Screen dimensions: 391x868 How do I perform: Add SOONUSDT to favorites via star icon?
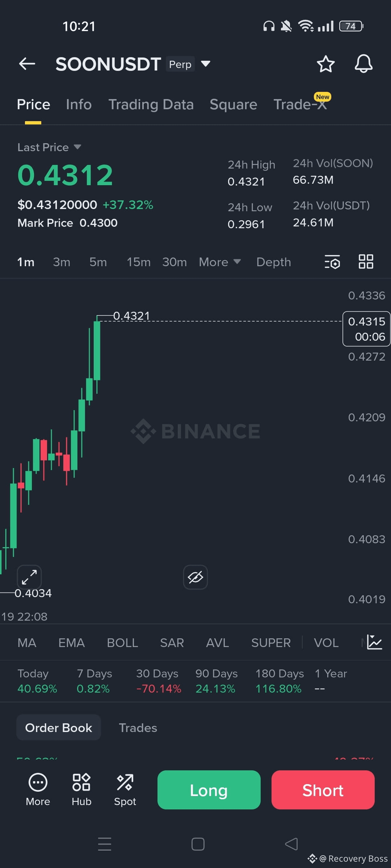point(325,64)
